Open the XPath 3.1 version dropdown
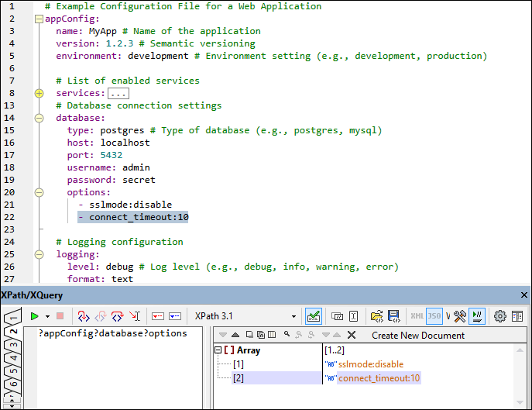Viewport: 532px width, 410px height. tap(293, 316)
